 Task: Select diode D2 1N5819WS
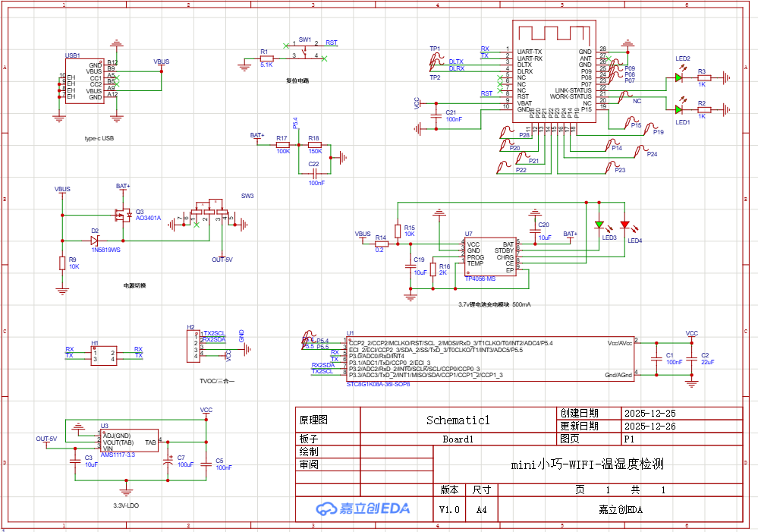coord(96,241)
